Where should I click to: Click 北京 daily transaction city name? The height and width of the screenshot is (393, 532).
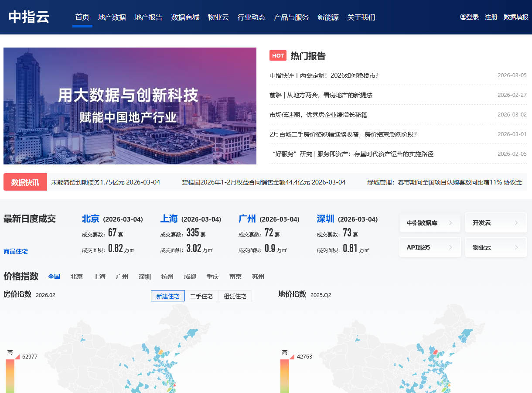[91, 219]
